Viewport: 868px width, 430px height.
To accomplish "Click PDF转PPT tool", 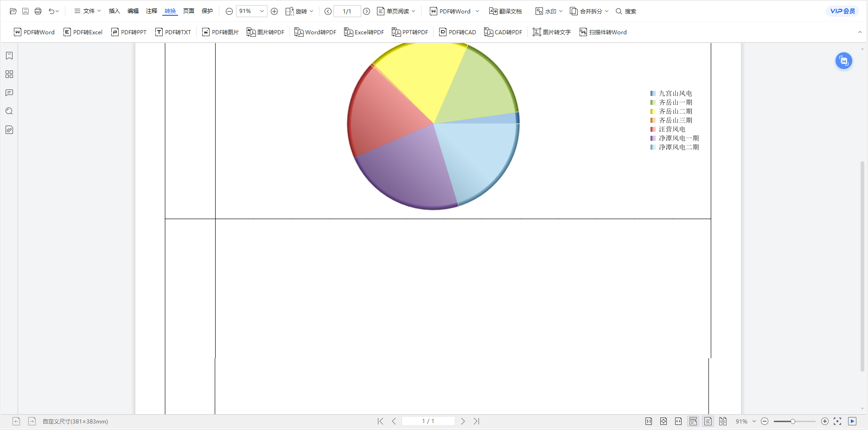I will tap(129, 32).
